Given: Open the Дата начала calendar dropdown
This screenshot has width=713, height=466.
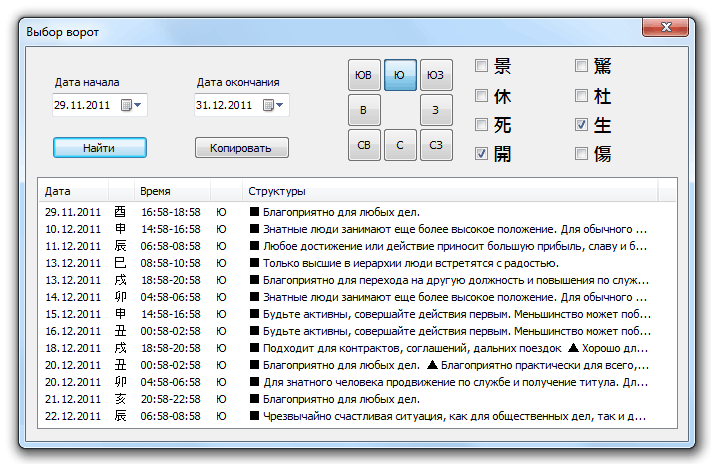Looking at the screenshot, I should [x=131, y=105].
